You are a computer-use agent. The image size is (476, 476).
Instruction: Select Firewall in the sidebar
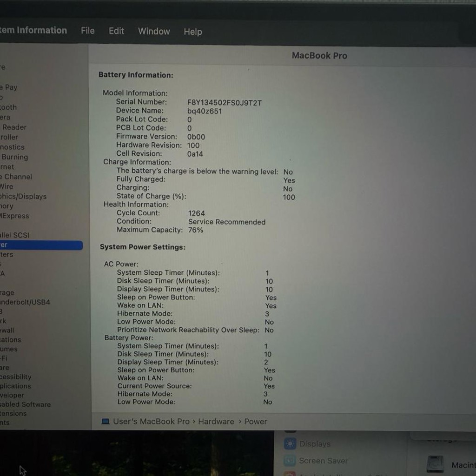coord(7,330)
